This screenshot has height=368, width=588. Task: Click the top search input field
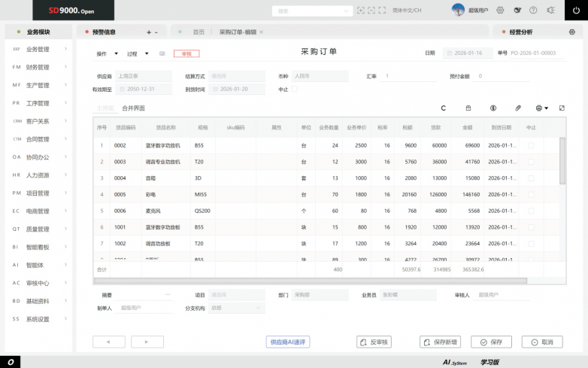pos(313,11)
